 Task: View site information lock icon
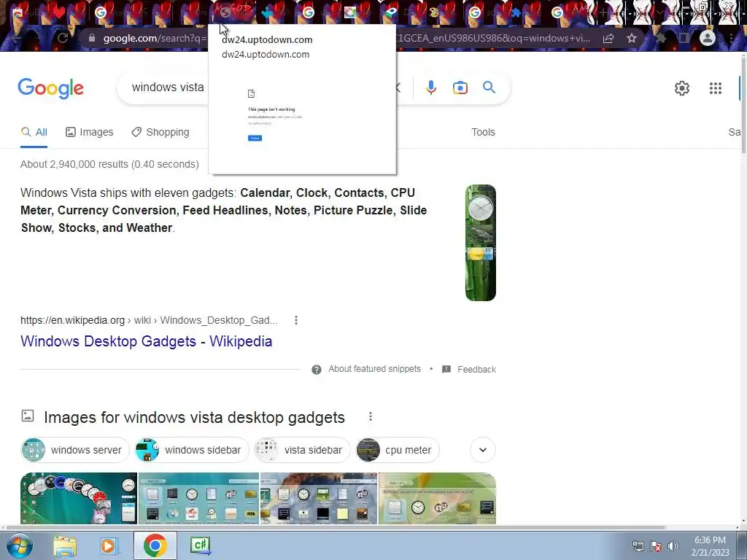(x=91, y=38)
